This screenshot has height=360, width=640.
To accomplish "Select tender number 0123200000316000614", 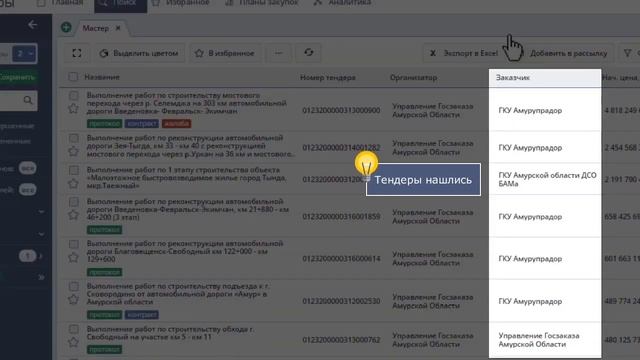I will tap(341, 259).
